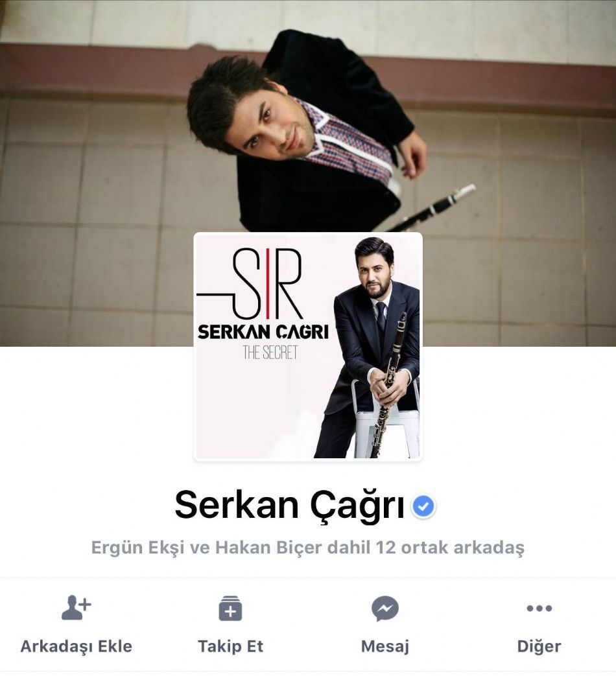Tap the Takip Et follow stack icon
The width and height of the screenshot is (616, 676).
(x=230, y=608)
